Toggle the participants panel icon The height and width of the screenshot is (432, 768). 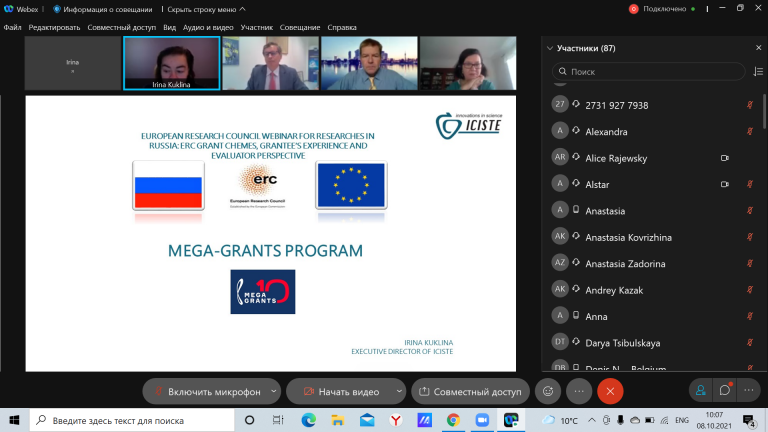coord(701,390)
